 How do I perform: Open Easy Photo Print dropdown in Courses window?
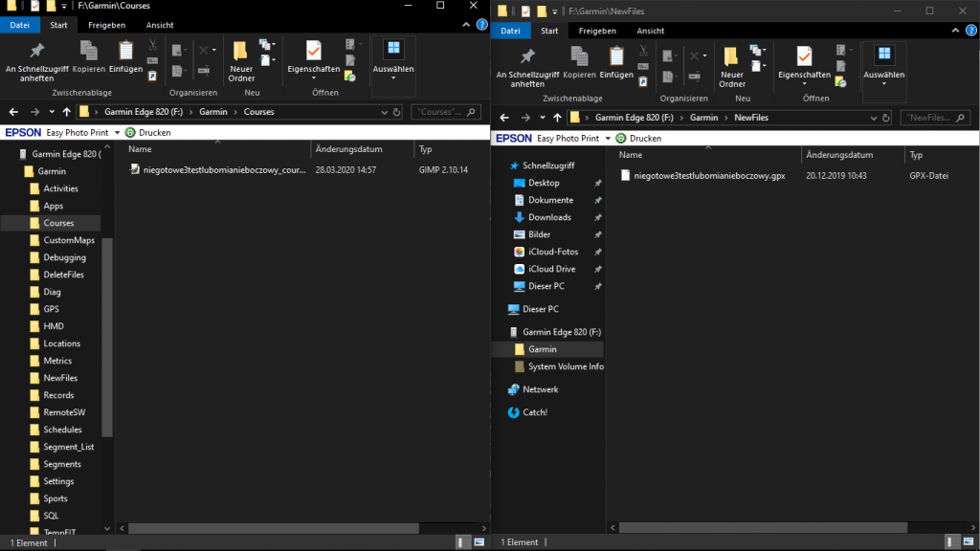(x=117, y=133)
